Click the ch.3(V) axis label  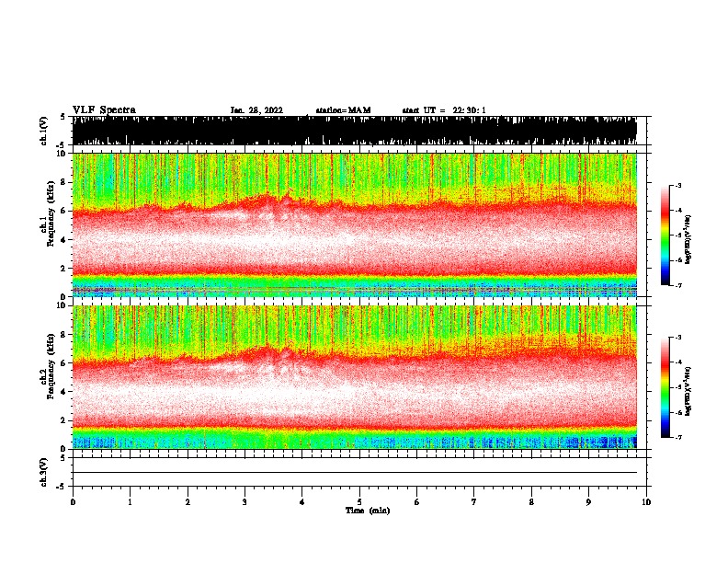pos(43,472)
